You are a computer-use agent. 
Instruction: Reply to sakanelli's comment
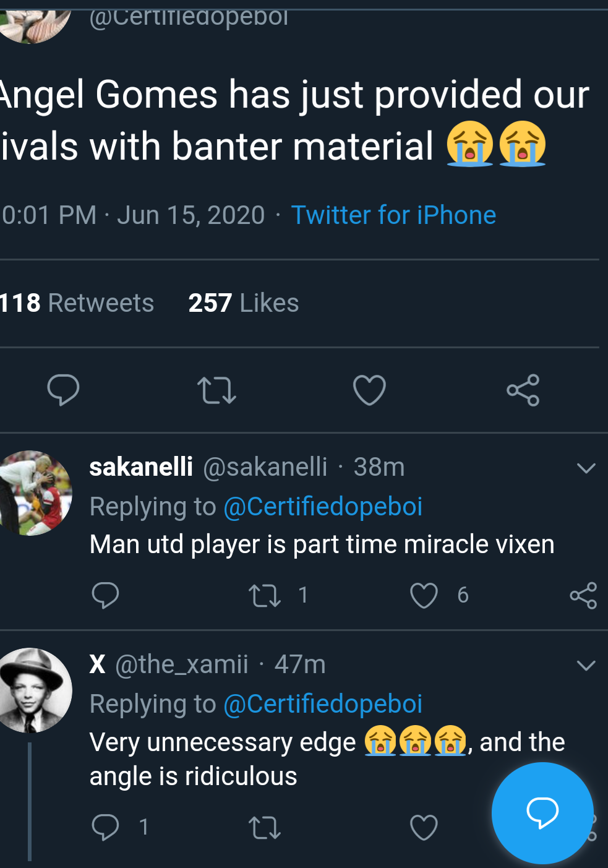pyautogui.click(x=105, y=595)
